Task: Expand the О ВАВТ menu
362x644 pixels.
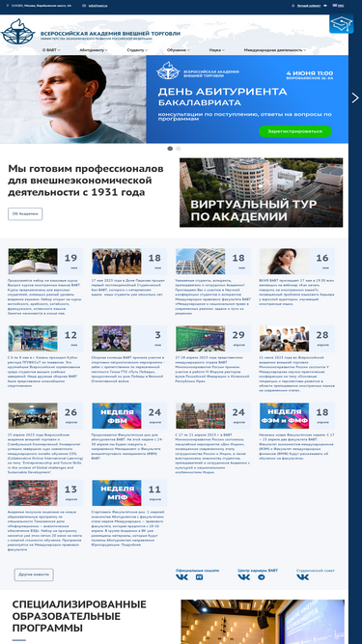Action: click(51, 50)
